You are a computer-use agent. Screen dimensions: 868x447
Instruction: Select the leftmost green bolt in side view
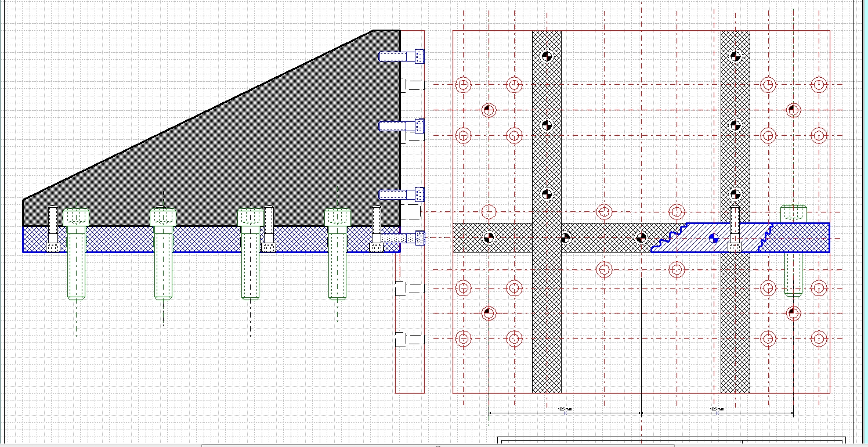[x=76, y=261]
